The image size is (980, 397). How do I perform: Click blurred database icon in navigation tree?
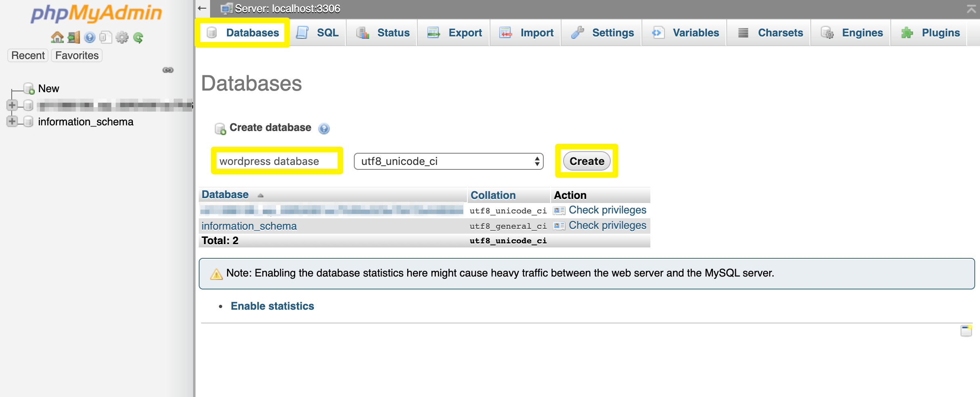(x=28, y=105)
